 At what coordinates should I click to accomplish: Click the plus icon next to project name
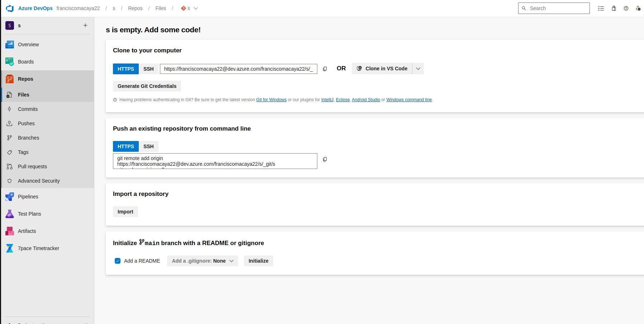click(85, 25)
